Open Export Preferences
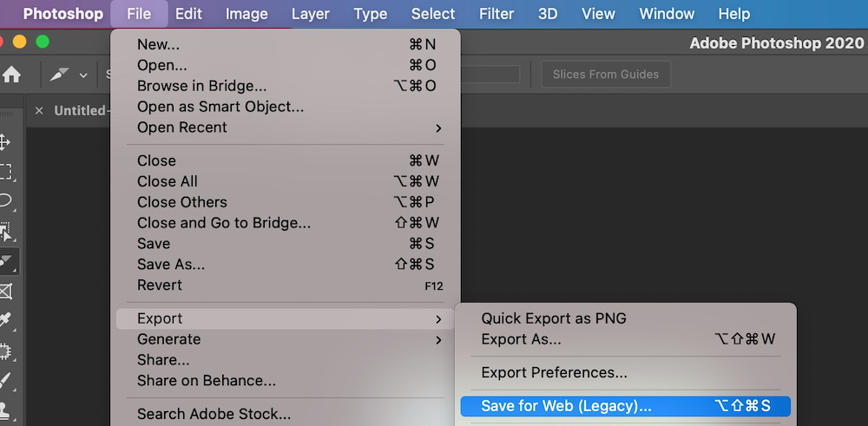 [554, 372]
